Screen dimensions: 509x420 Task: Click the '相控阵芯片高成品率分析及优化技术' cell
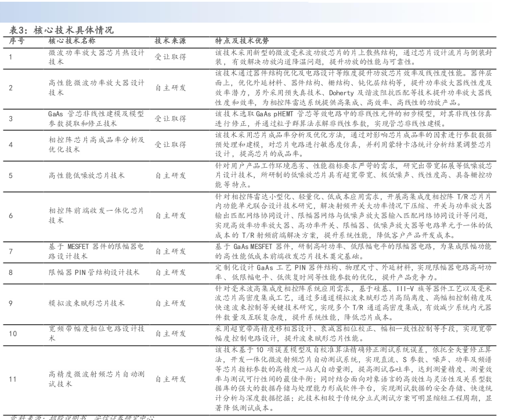(96, 144)
